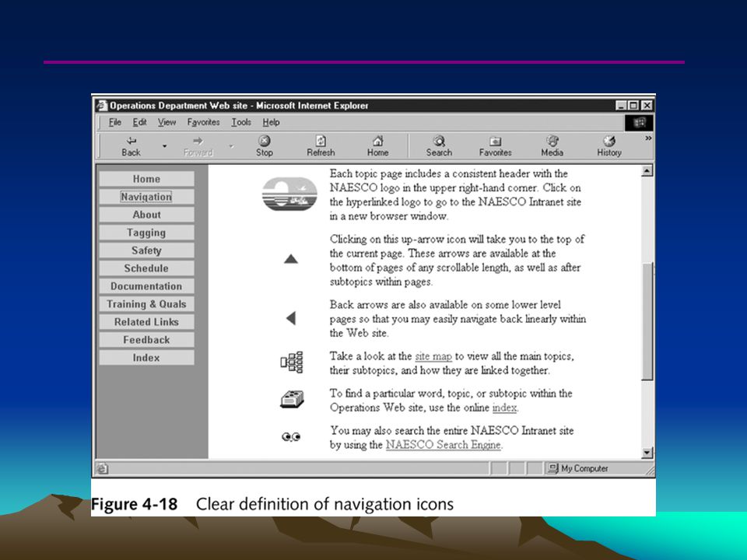Click the Windows logo throbber icon
Viewport: 747px width, 560px height.
click(x=639, y=123)
